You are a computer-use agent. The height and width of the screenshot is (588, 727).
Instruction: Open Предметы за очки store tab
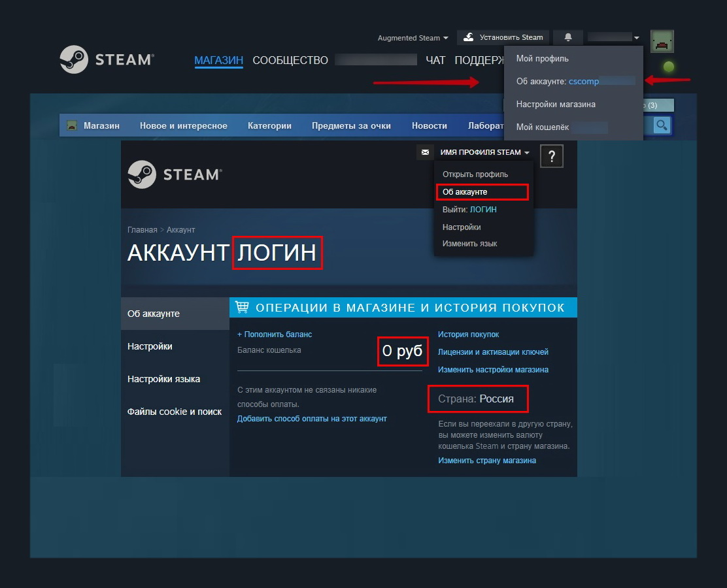tap(351, 125)
